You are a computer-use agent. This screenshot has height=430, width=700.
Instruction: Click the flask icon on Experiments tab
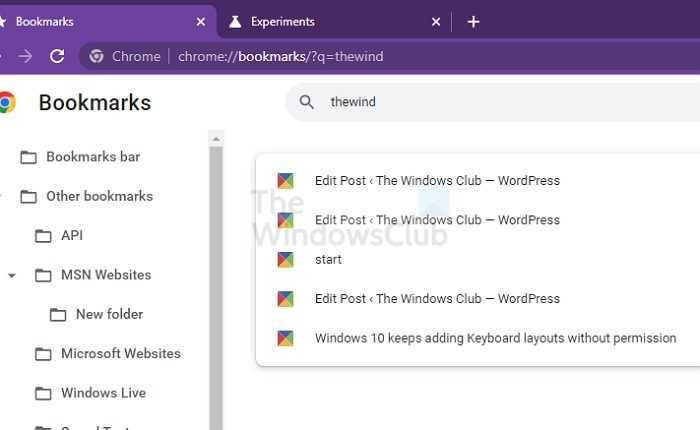235,21
